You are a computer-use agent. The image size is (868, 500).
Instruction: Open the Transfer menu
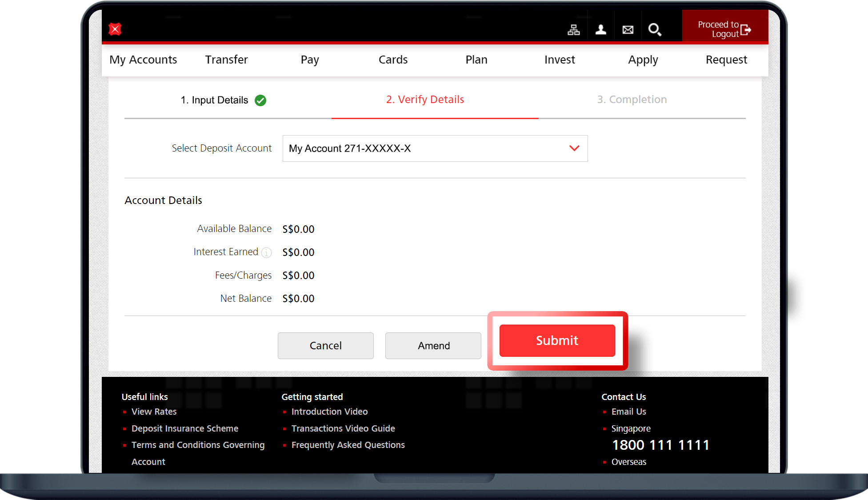[226, 60]
